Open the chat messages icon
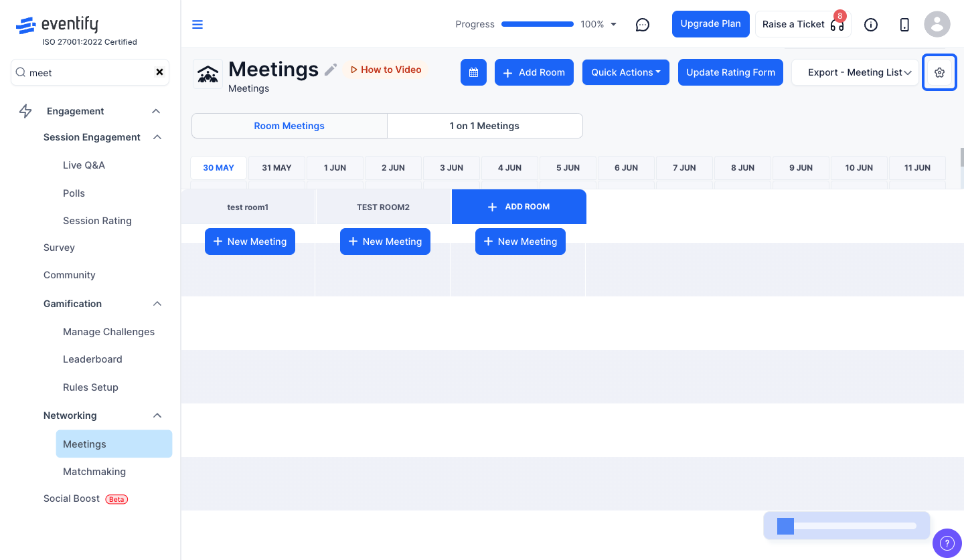Image resolution: width=964 pixels, height=560 pixels. (x=643, y=25)
